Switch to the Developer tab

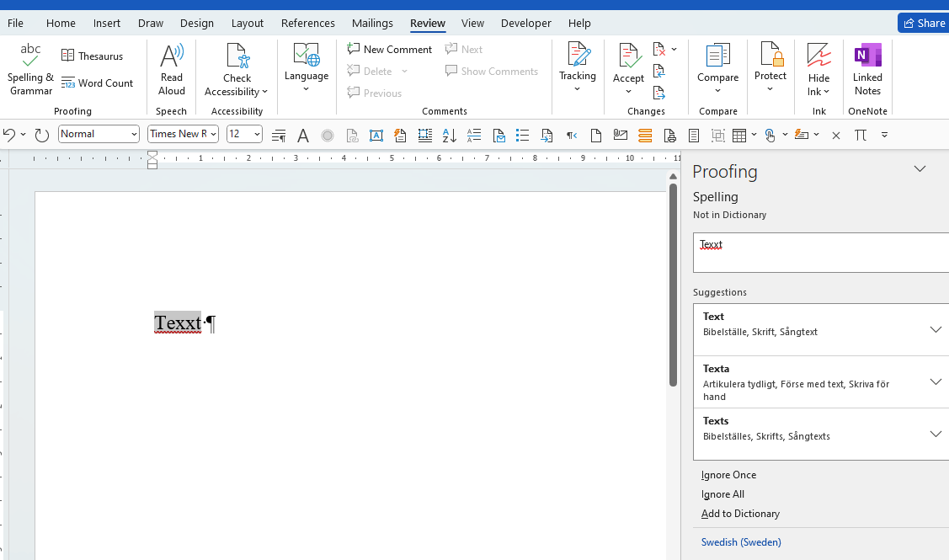(526, 23)
